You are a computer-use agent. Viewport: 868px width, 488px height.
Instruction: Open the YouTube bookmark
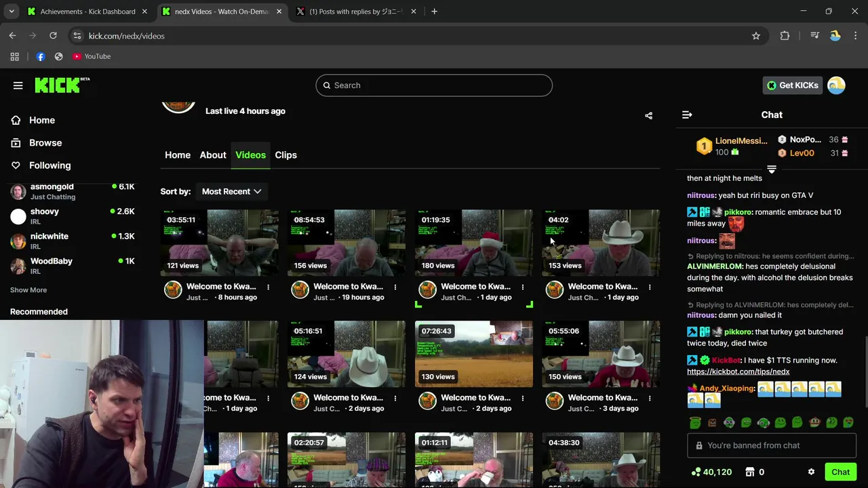coord(92,56)
